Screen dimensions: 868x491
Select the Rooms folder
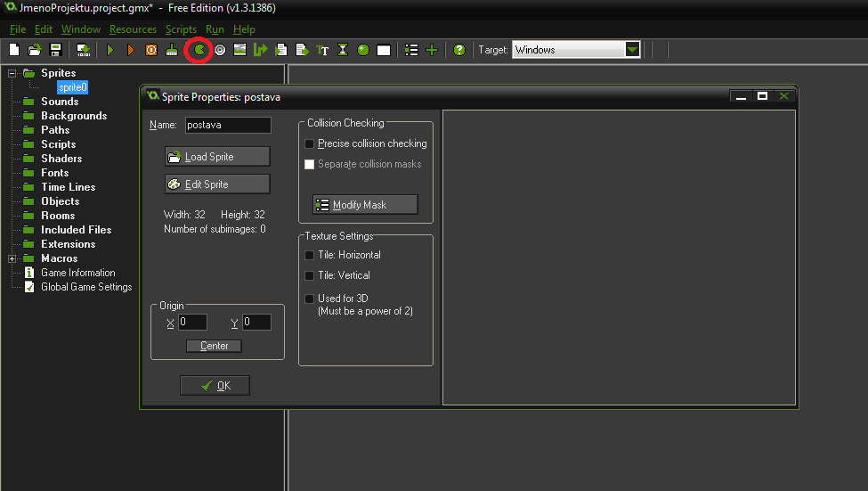tap(58, 216)
